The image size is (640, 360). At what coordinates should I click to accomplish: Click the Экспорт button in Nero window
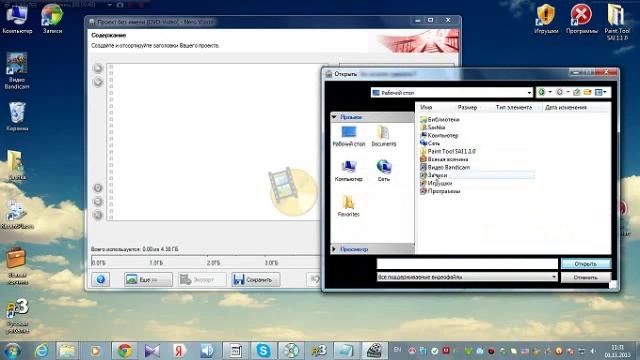(202, 280)
